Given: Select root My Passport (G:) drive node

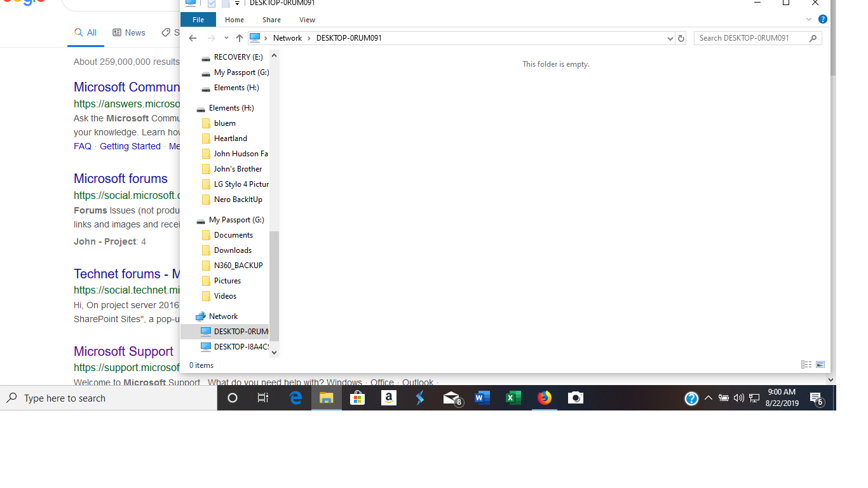Looking at the screenshot, I should click(230, 220).
